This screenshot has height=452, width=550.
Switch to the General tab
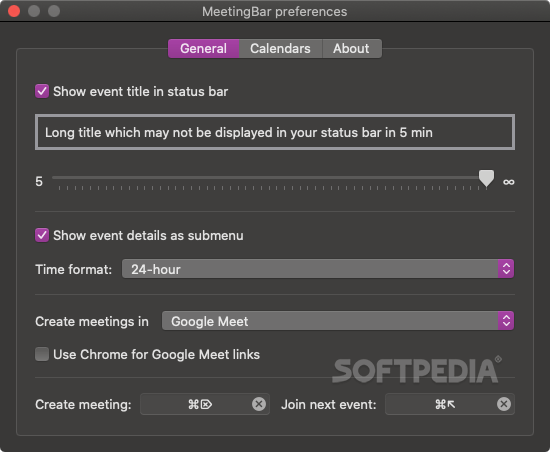(203, 48)
